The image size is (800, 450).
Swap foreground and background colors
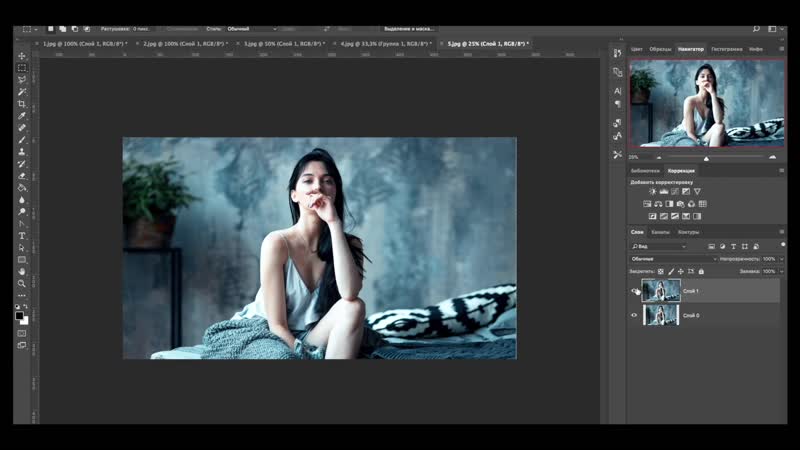tap(26, 306)
